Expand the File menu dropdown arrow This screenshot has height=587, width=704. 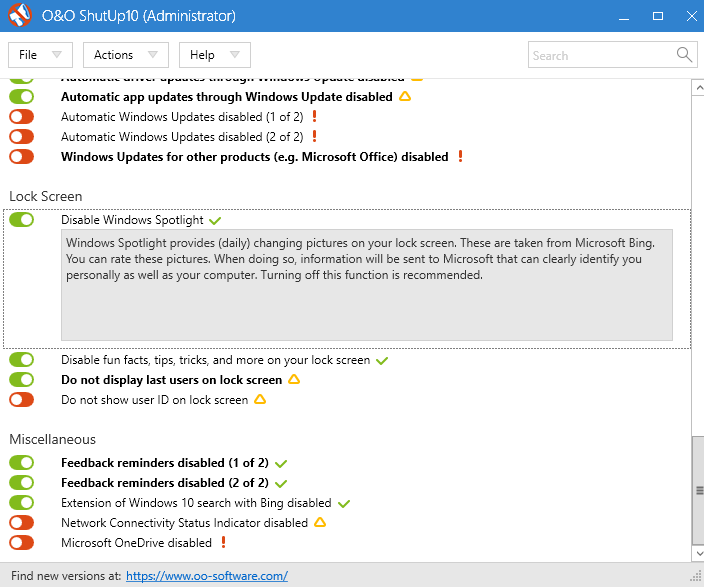point(57,54)
